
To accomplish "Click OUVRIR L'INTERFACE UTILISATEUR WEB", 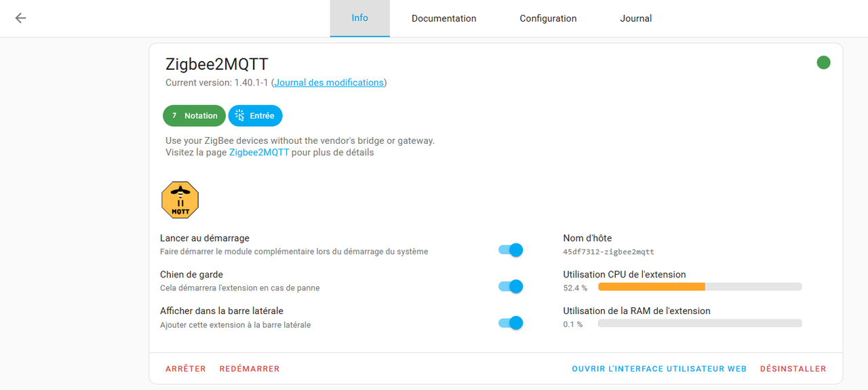I will (x=659, y=369).
